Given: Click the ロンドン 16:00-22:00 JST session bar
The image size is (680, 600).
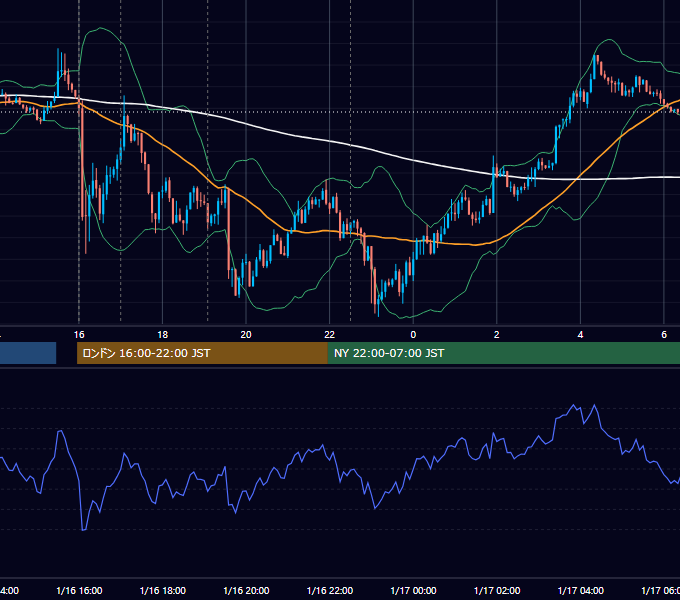Looking at the screenshot, I should 202,353.
